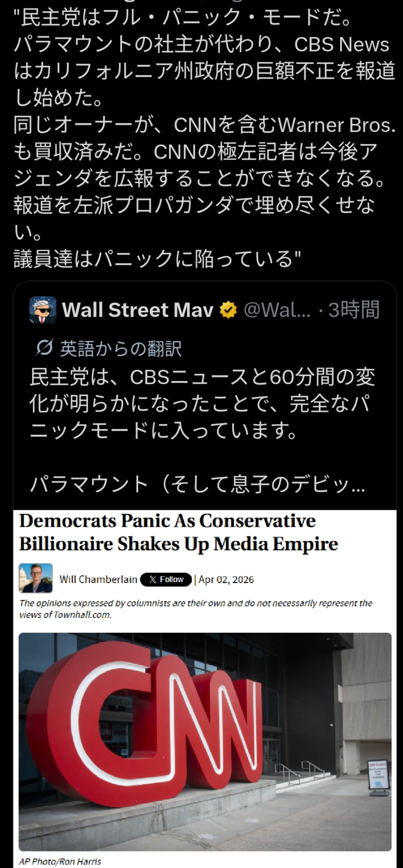Viewport: 403px width, 868px height.
Task: Click the AP Photo/Ron Harris caption
Action: pyautogui.click(x=60, y=861)
